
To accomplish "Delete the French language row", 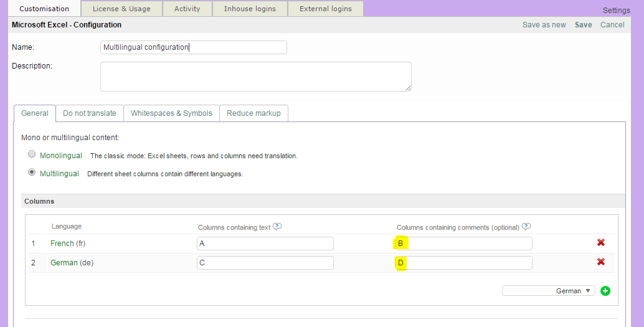I will (601, 242).
